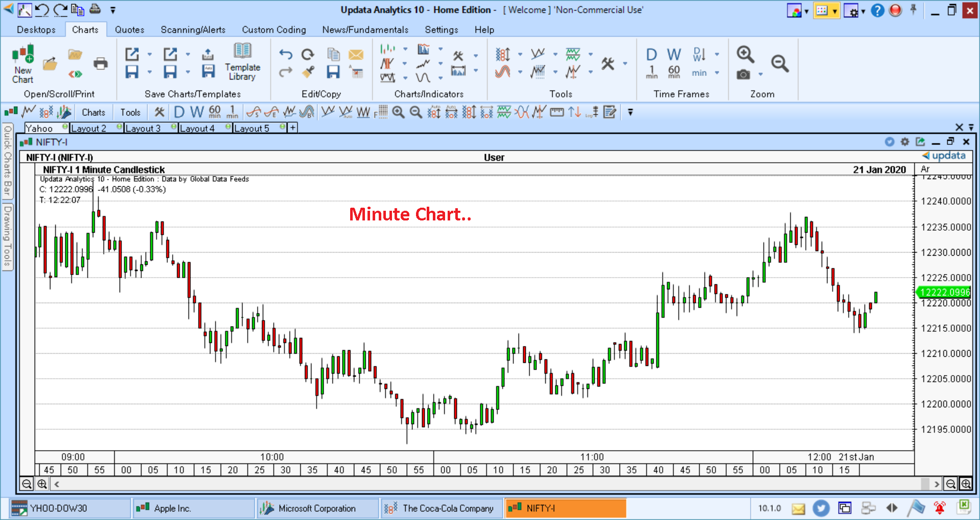Screen dimensions: 980x520
Task: Click the alarm bell status icon
Action: pyautogui.click(x=939, y=508)
